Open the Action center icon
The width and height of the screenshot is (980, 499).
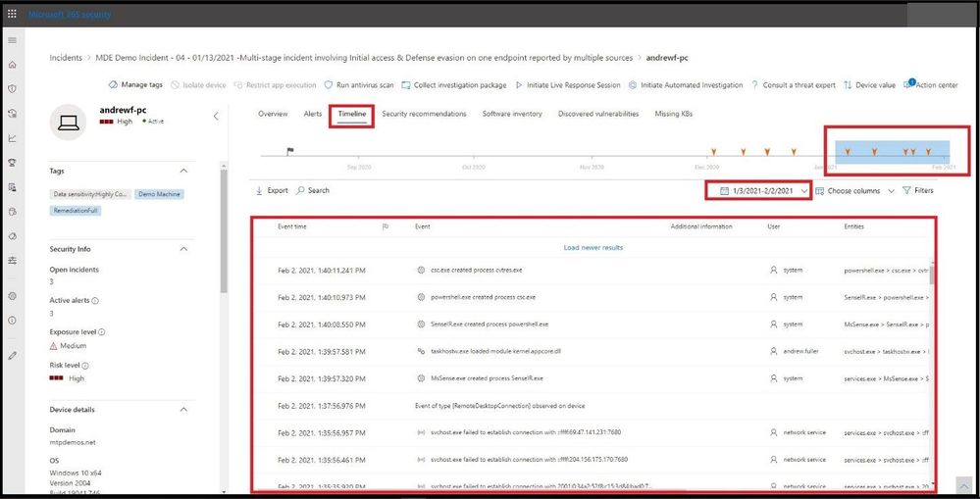[908, 83]
